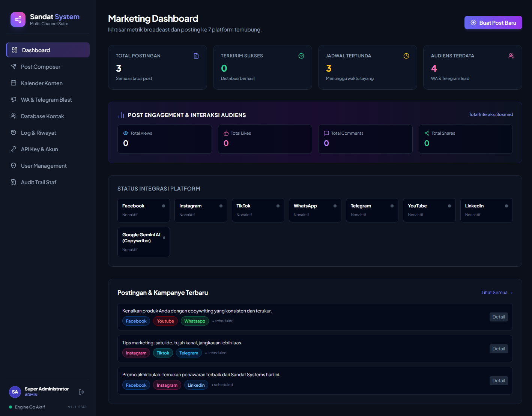The image size is (532, 416).
Task: Open the YouTube integration status card
Action: (429, 210)
